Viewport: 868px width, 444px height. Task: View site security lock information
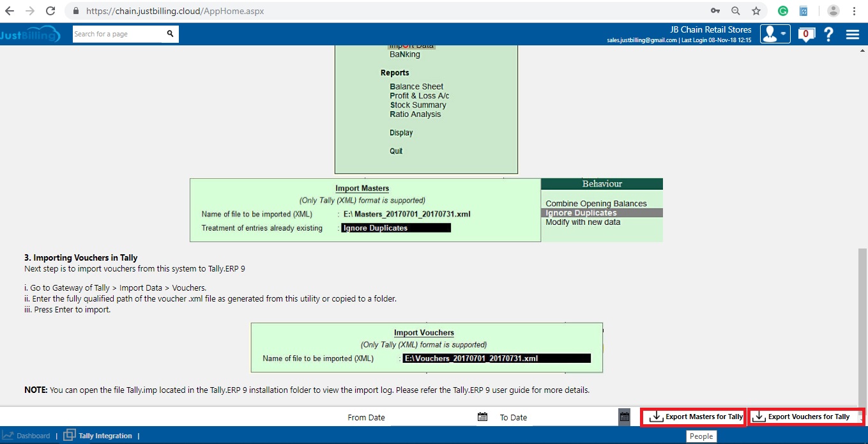(x=75, y=11)
